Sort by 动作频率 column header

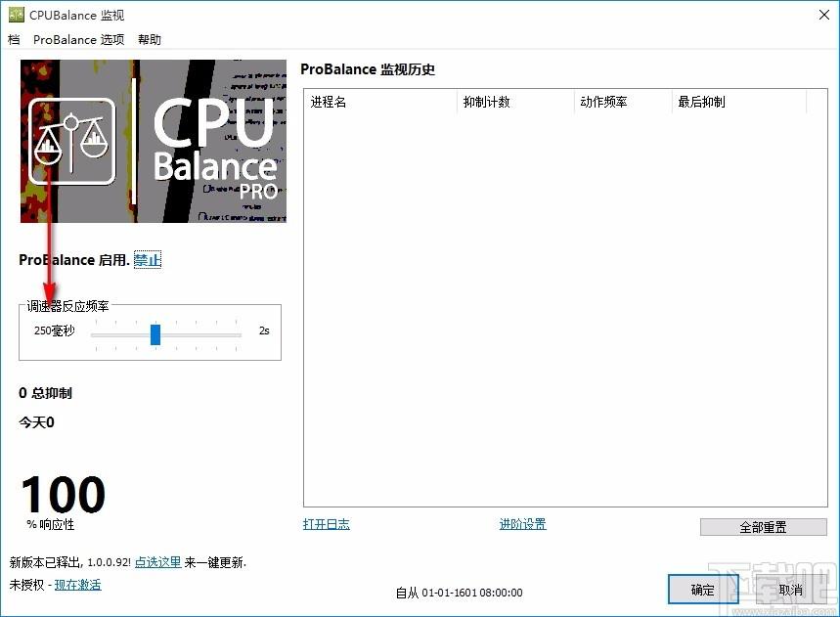624,102
